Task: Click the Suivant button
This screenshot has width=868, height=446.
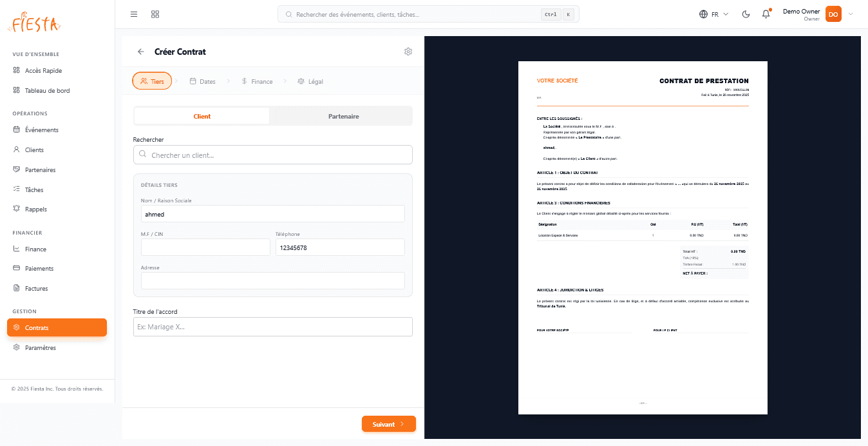Action: (x=389, y=424)
